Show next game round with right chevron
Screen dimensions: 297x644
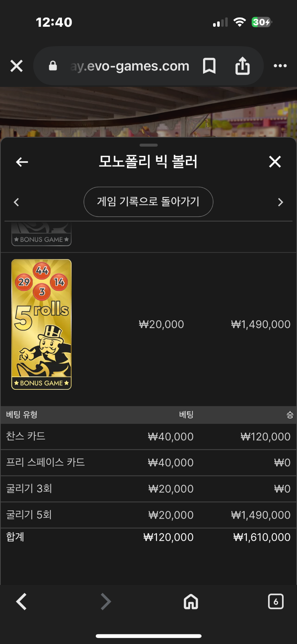280,202
